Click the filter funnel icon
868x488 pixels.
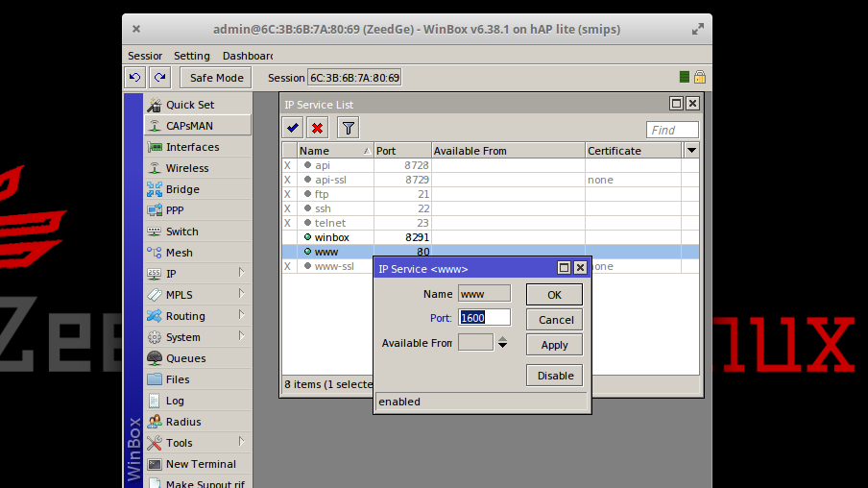349,128
